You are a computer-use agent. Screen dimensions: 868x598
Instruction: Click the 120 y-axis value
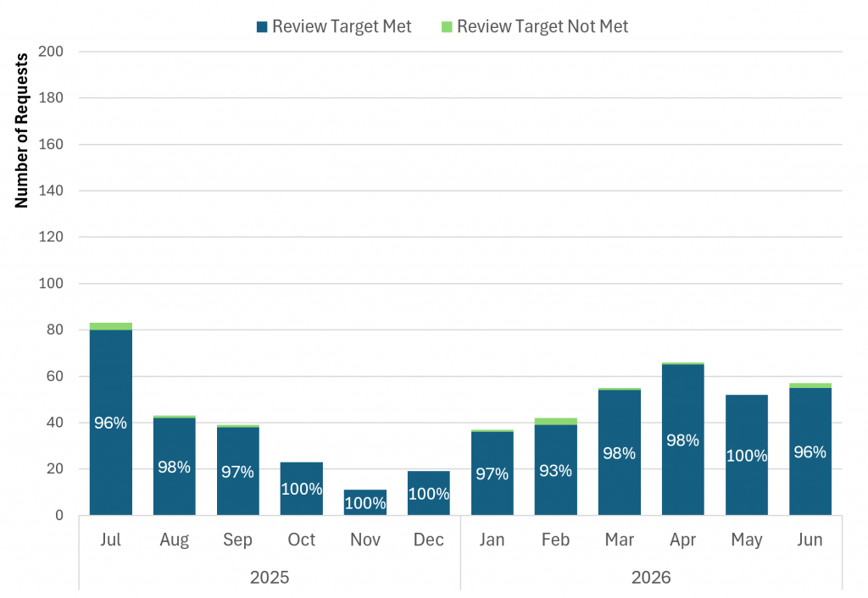click(51, 237)
